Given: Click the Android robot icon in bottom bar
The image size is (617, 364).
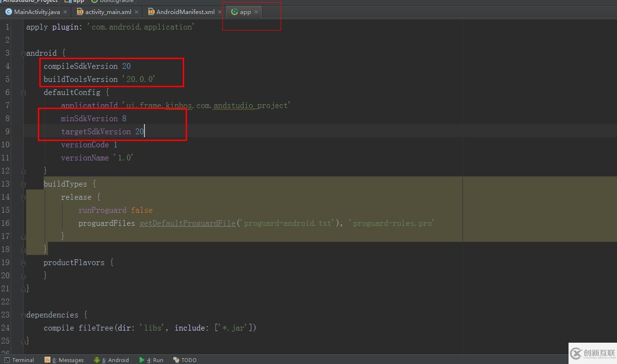Looking at the screenshot, I should [x=97, y=360].
